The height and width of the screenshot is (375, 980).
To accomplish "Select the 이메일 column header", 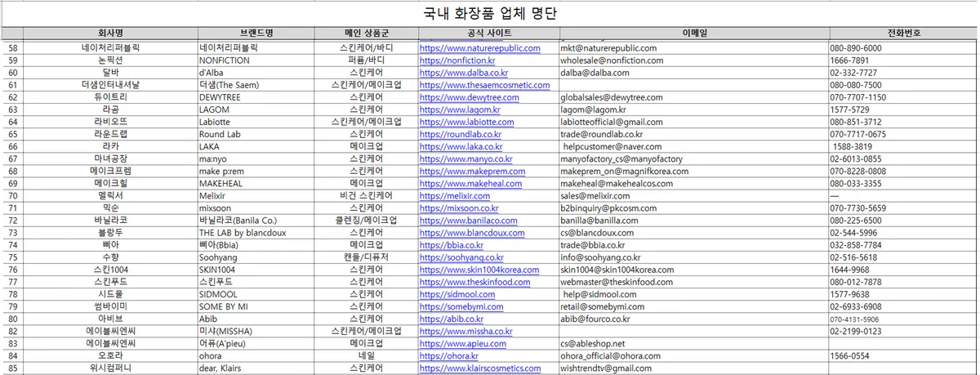I will point(693,33).
